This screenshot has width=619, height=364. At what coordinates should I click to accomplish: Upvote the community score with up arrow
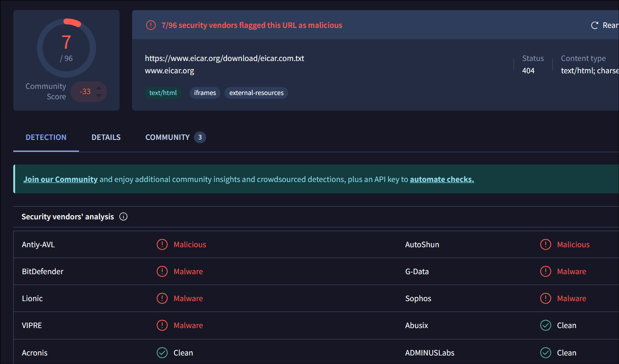[98, 88]
